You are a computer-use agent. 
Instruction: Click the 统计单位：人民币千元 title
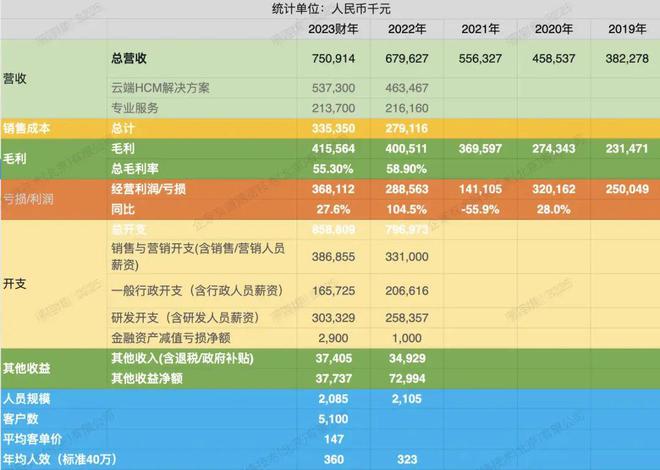[331, 9]
